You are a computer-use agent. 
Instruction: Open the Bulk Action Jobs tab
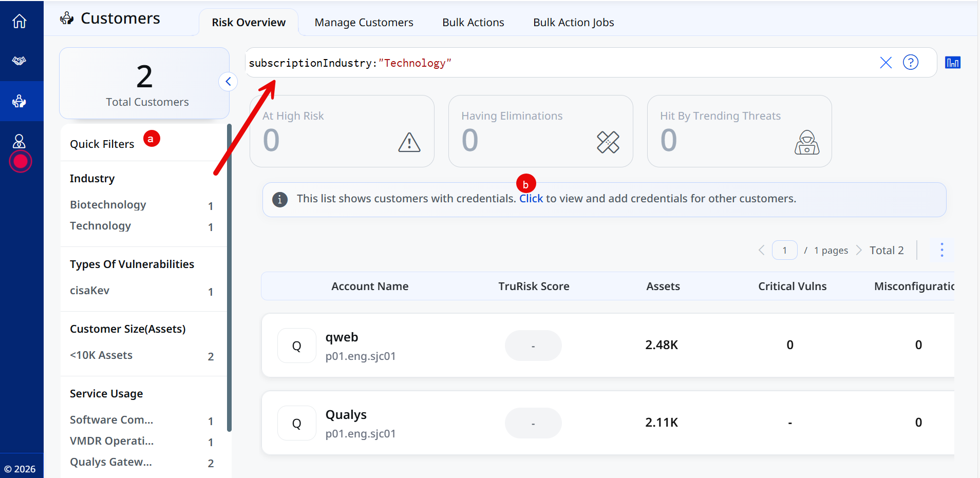click(x=573, y=23)
